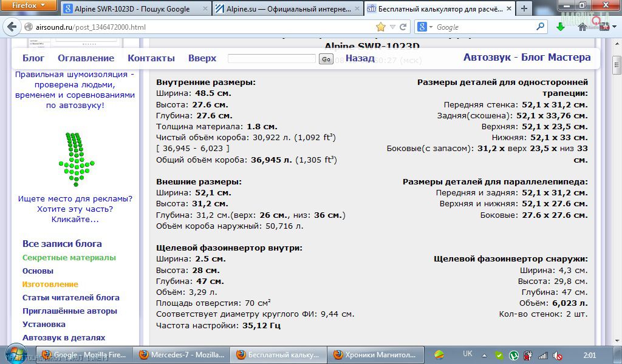Open the uTorrent tray icon
622x364 pixels.
click(513, 356)
